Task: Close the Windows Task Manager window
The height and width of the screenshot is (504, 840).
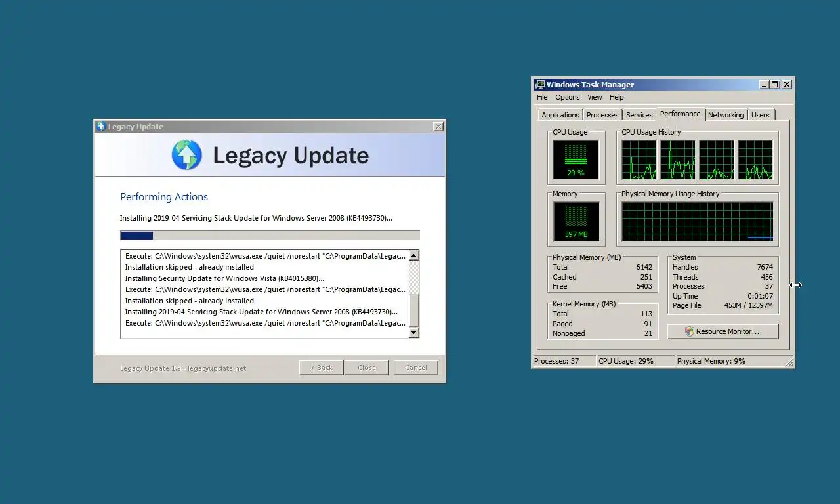Action: (787, 84)
